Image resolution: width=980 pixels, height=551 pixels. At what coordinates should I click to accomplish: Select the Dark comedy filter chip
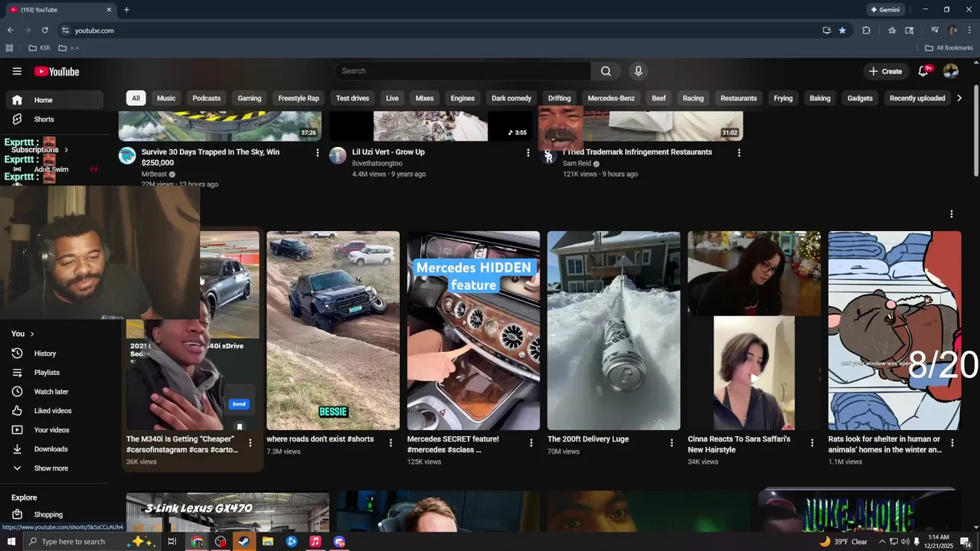[x=511, y=98]
